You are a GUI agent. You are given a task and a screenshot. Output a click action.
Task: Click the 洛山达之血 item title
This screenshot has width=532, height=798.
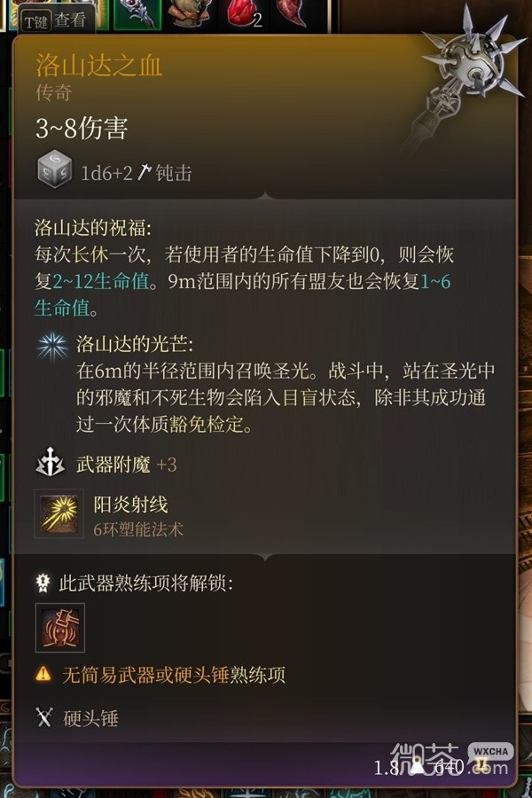(x=98, y=65)
